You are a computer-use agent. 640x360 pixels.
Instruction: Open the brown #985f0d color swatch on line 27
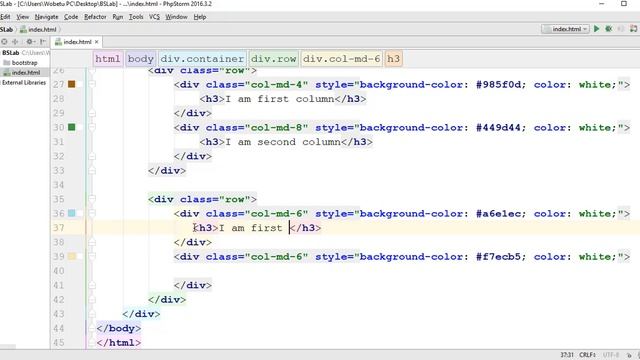pyautogui.click(x=71, y=84)
